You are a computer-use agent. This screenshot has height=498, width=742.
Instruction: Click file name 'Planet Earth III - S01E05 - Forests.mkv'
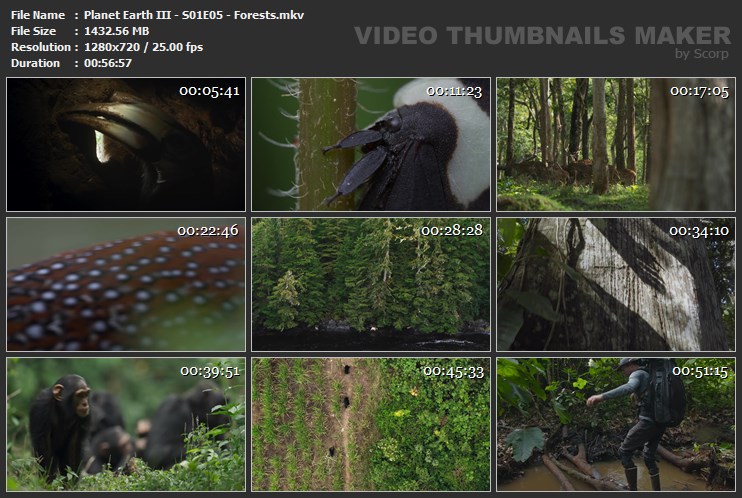(x=194, y=15)
